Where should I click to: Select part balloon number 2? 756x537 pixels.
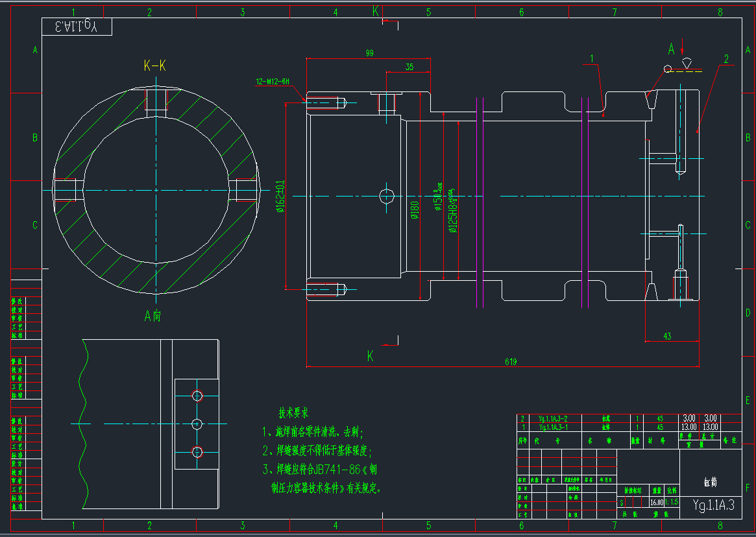point(725,58)
